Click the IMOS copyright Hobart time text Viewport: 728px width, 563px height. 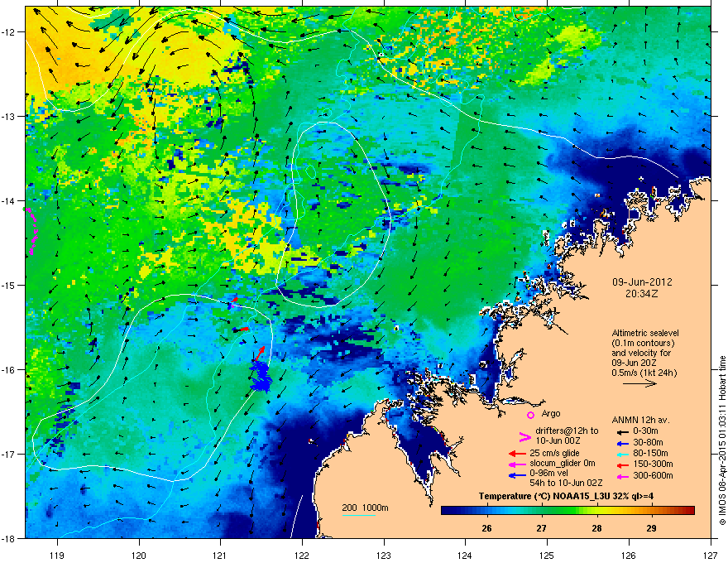click(x=722, y=440)
